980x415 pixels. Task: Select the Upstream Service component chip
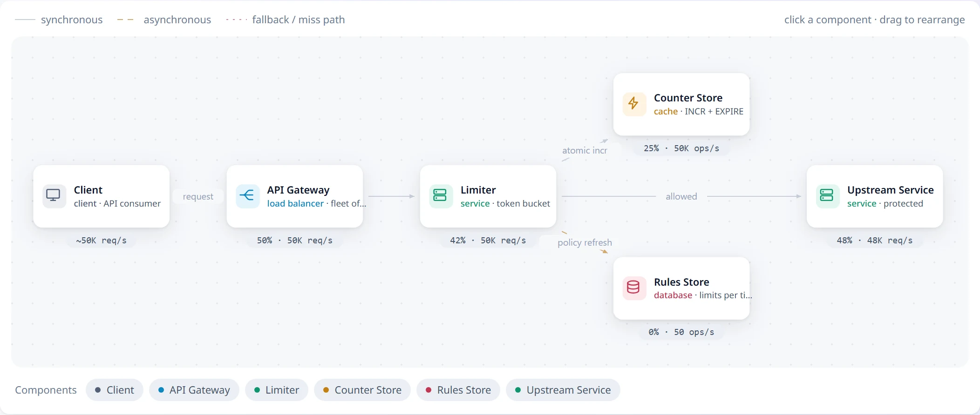pos(563,390)
